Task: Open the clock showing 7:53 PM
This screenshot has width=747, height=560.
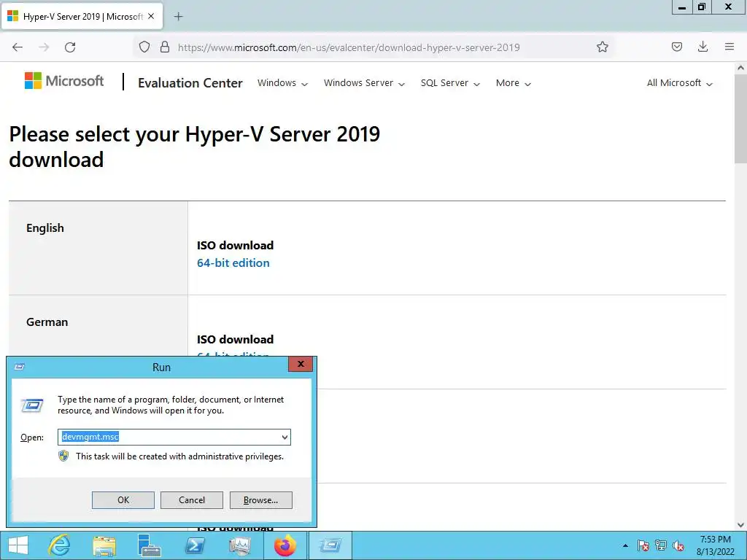Action: [x=715, y=545]
